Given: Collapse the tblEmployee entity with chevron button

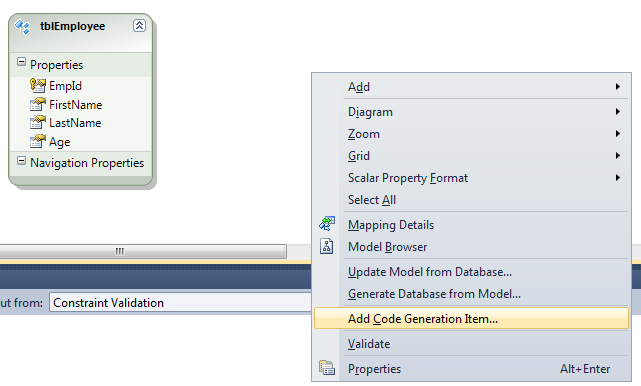Looking at the screenshot, I should pos(139,26).
